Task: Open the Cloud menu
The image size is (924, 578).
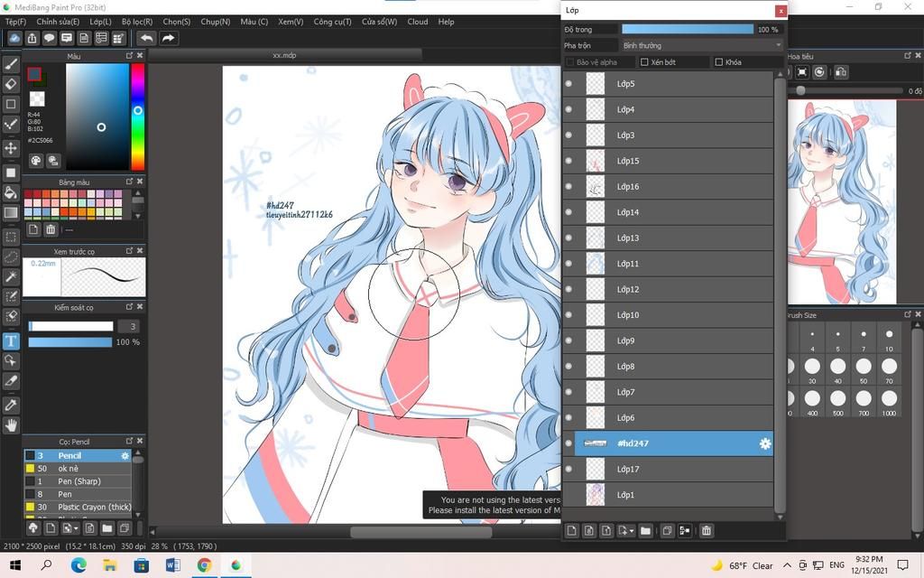Action: (x=418, y=22)
